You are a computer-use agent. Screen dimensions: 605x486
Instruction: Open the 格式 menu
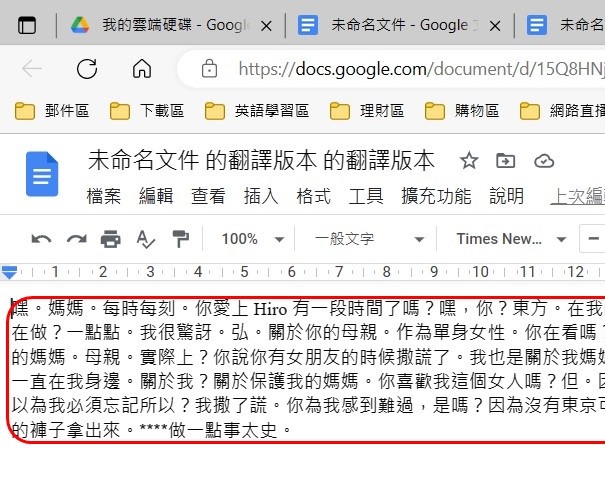(313, 196)
